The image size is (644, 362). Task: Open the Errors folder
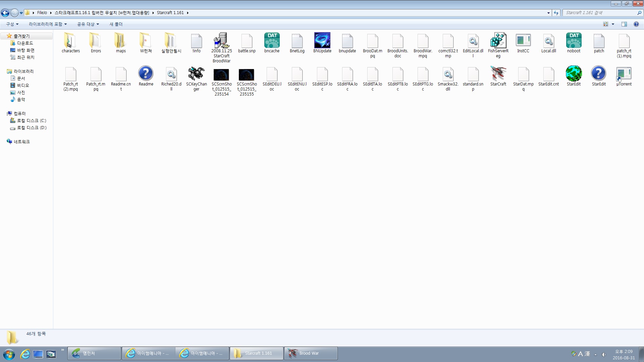[96, 43]
